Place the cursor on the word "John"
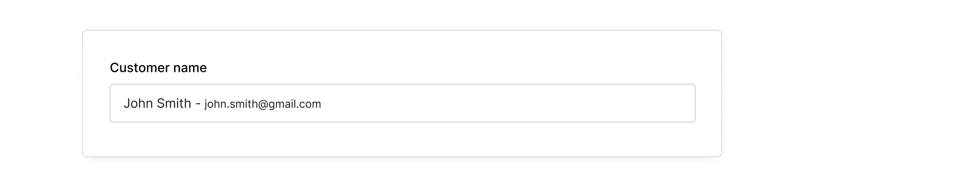 point(138,103)
